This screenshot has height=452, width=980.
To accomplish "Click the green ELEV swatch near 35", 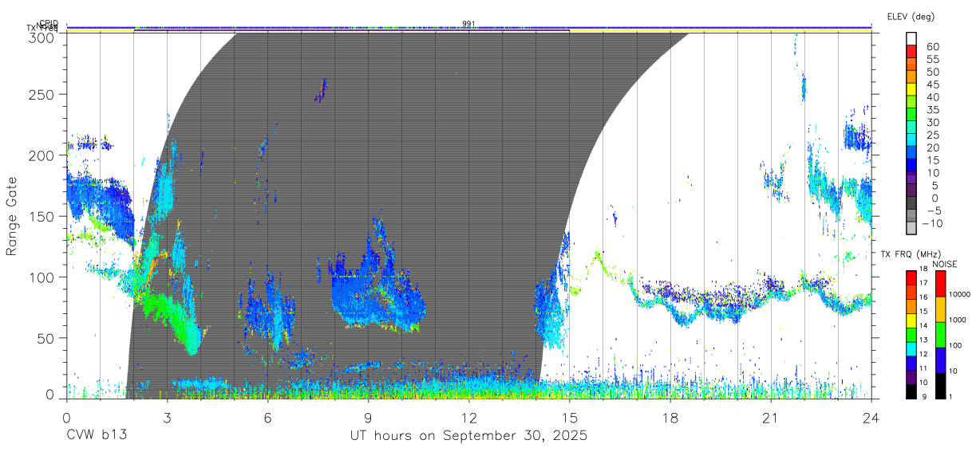I will pos(912,114).
